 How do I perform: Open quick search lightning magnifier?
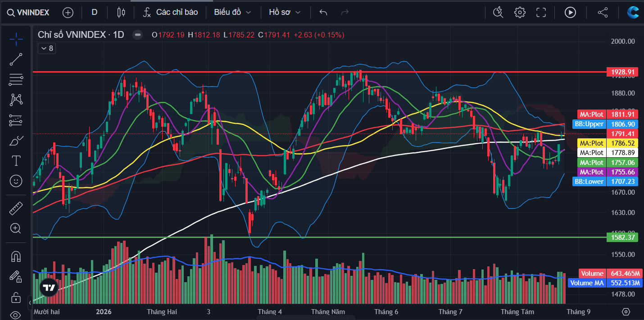(x=498, y=12)
